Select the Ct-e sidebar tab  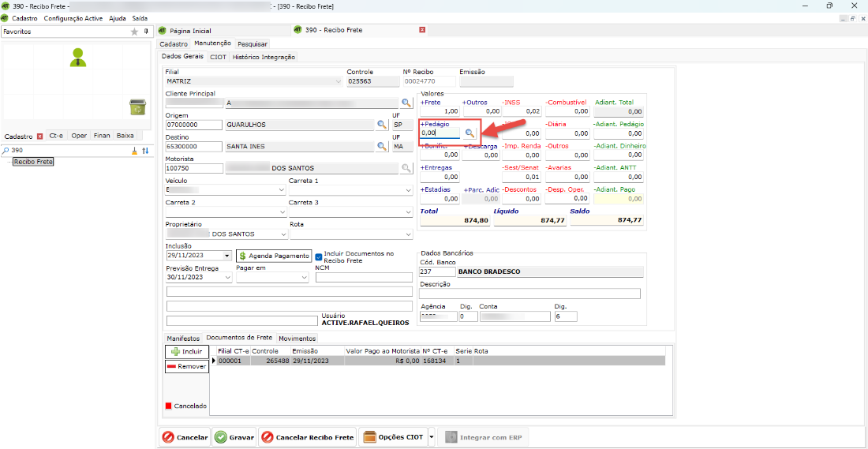(x=56, y=136)
